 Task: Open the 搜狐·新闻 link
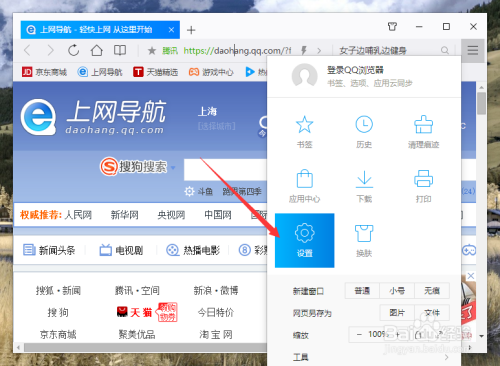coord(58,291)
